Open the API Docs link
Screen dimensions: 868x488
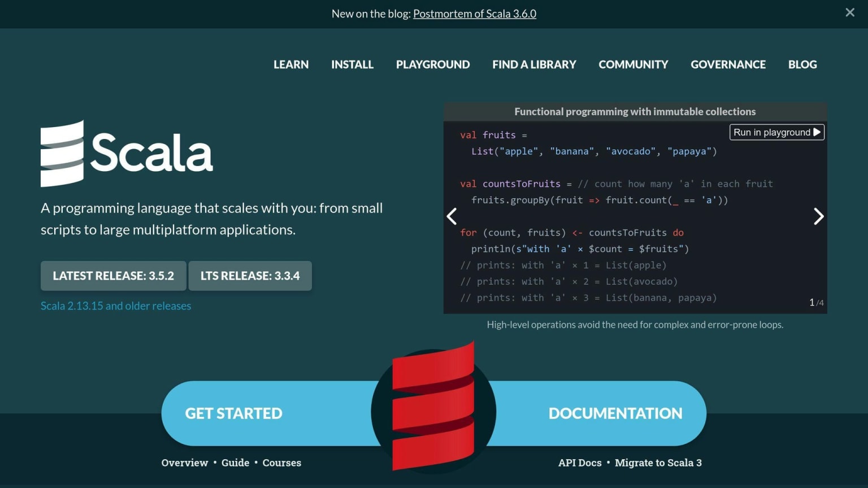[580, 463]
